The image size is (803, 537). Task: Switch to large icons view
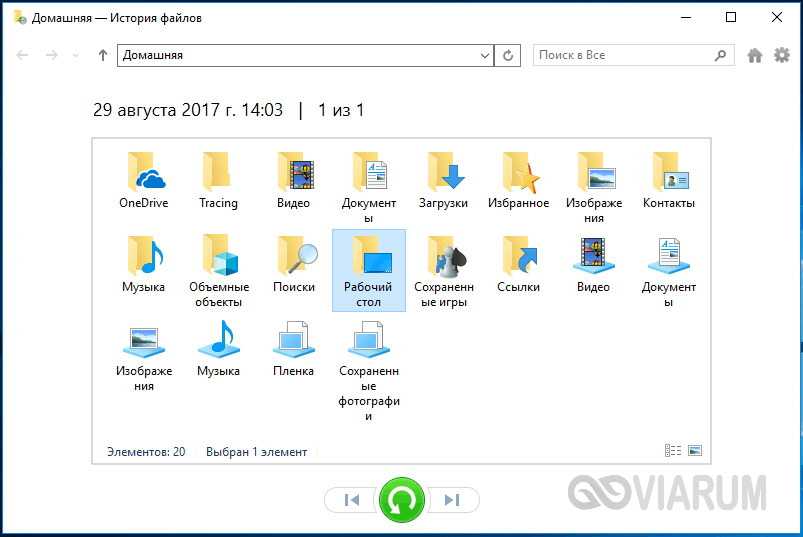tap(695, 451)
